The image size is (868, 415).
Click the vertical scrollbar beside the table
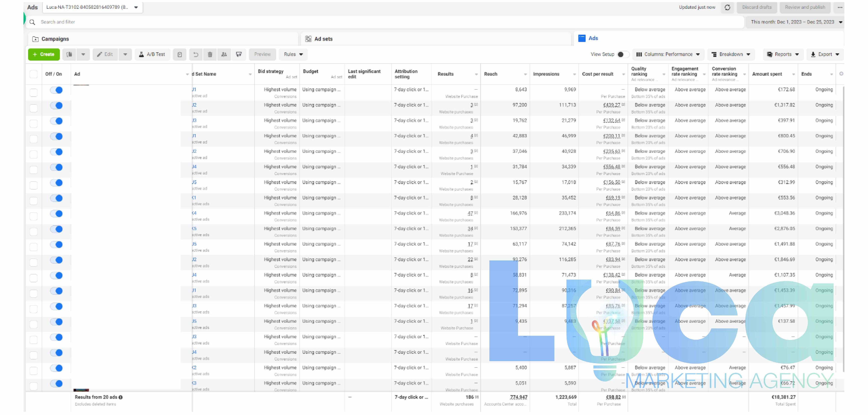(x=843, y=229)
